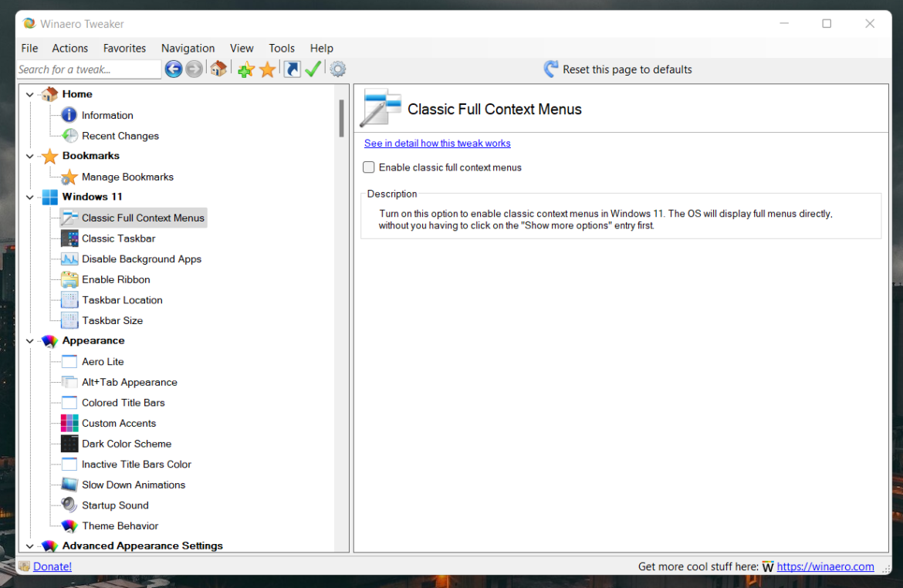
Task: Collapse the Windows 11 section
Action: 29,197
